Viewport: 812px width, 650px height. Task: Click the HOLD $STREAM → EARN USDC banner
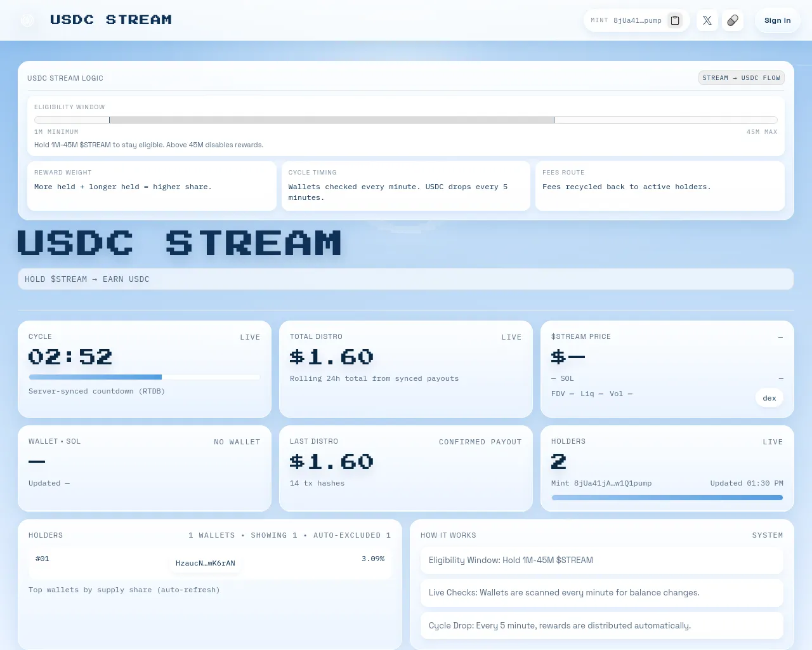coord(406,279)
